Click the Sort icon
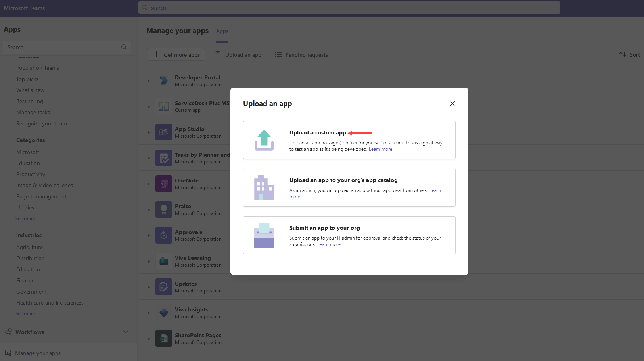Viewport: 644px width, 361px height. click(x=623, y=54)
